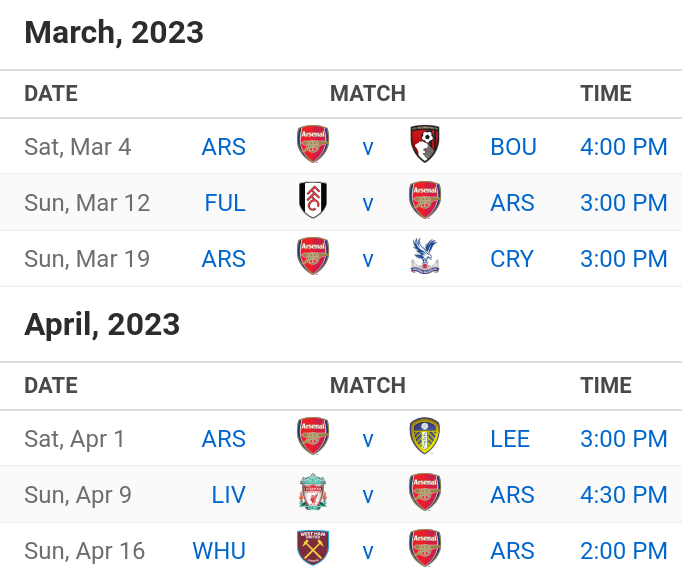
Task: Open the CRY team link
Action: [x=512, y=259]
